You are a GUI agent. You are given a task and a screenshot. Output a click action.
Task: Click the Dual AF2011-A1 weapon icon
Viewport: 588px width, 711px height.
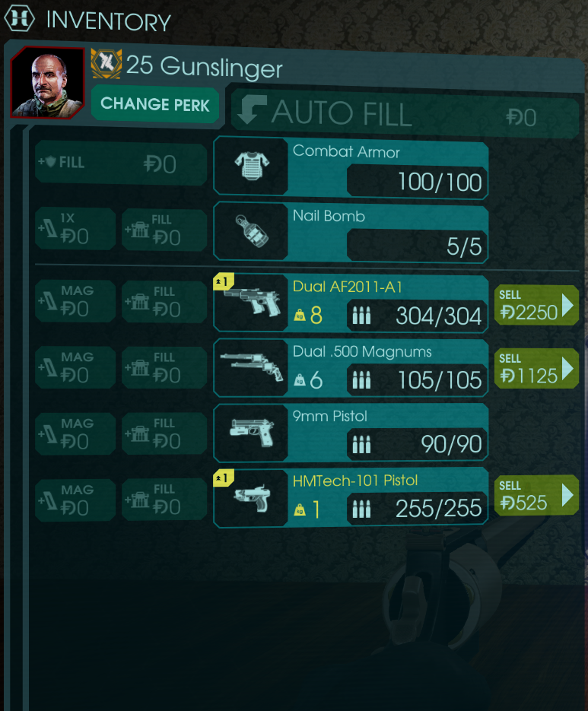pos(252,301)
